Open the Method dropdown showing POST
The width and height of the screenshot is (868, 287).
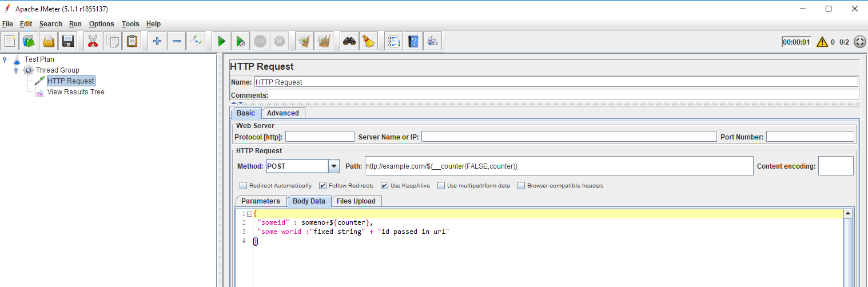[x=334, y=166]
